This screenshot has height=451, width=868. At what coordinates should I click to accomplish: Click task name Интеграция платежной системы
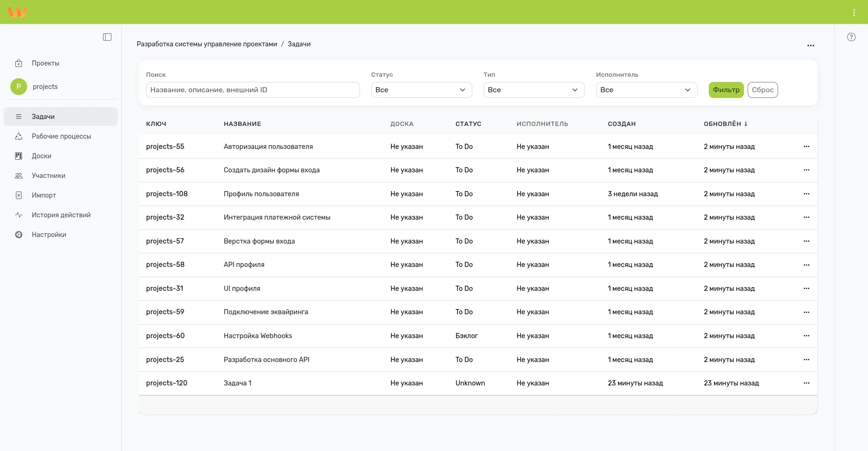click(277, 217)
